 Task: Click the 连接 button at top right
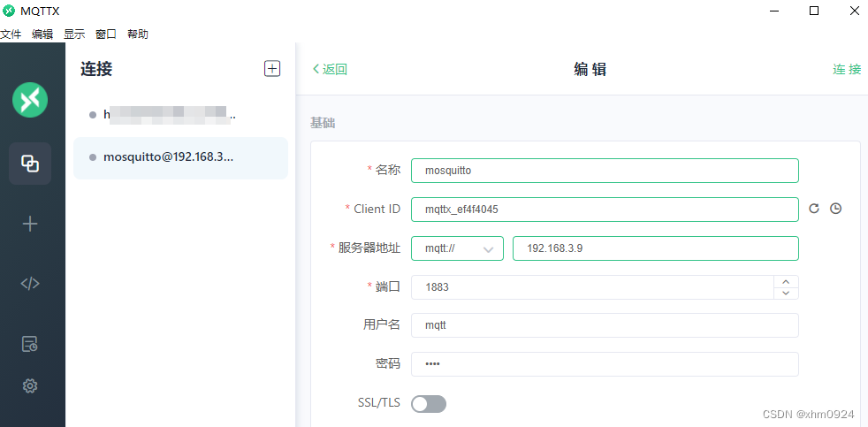point(847,69)
